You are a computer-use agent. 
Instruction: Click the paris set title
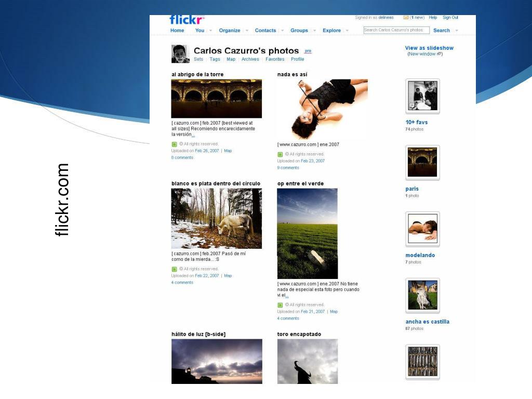tap(412, 189)
